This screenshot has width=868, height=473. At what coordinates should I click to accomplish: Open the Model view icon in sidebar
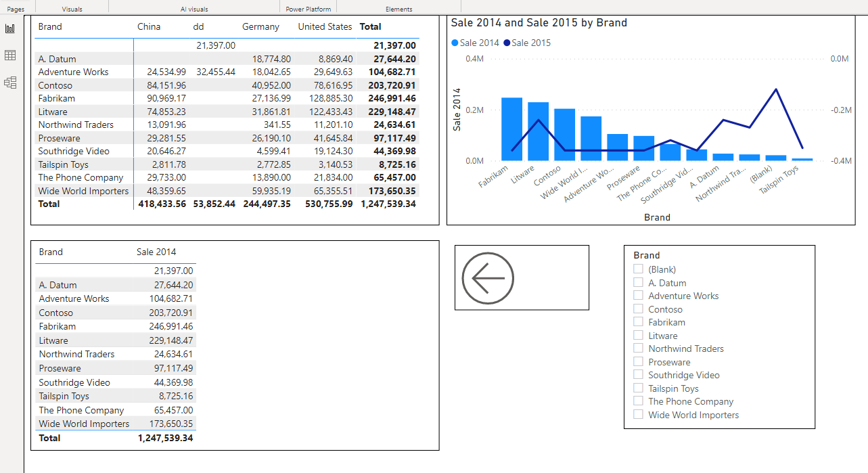(x=10, y=83)
